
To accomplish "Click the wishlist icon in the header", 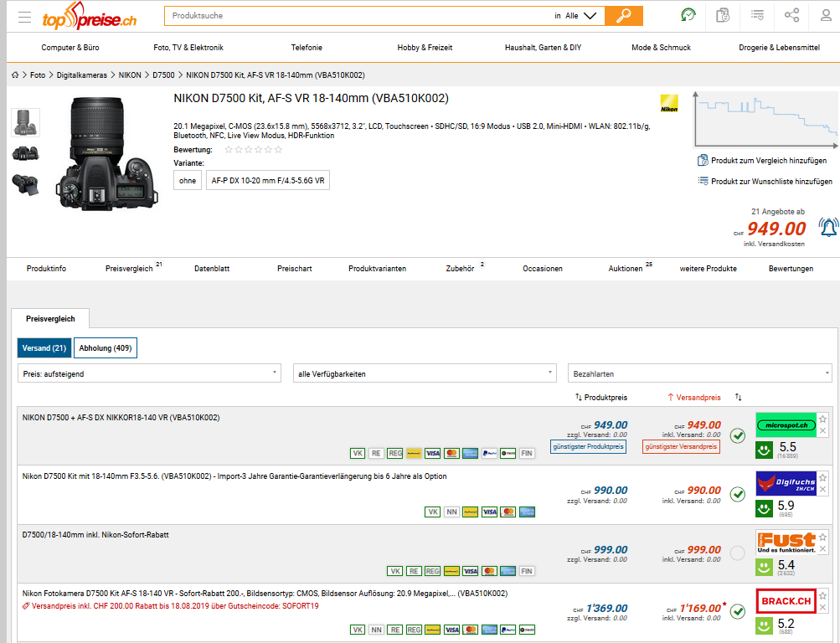I will pos(757,15).
